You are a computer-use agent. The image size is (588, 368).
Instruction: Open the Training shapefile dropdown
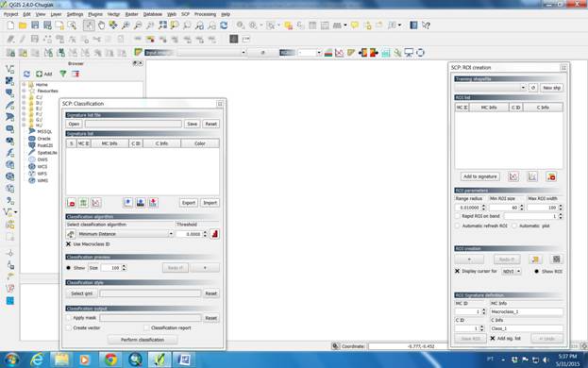click(x=490, y=88)
